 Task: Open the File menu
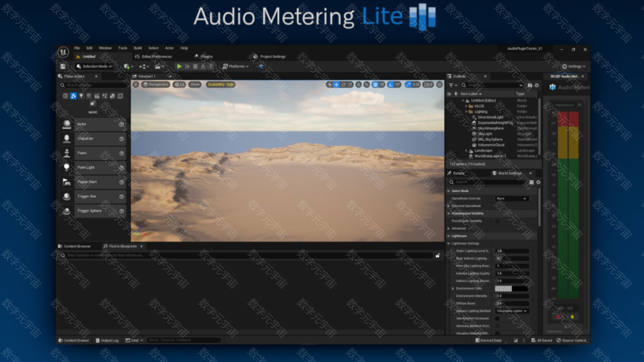point(77,48)
